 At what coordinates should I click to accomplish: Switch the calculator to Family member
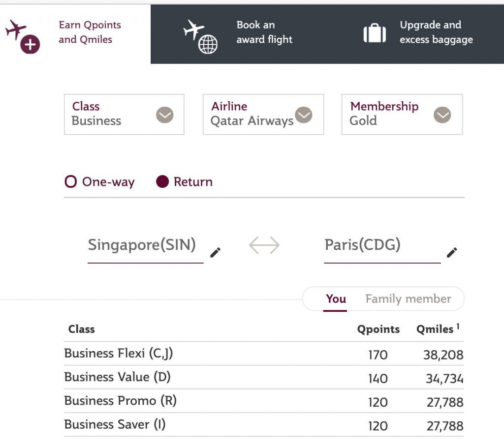tap(408, 298)
